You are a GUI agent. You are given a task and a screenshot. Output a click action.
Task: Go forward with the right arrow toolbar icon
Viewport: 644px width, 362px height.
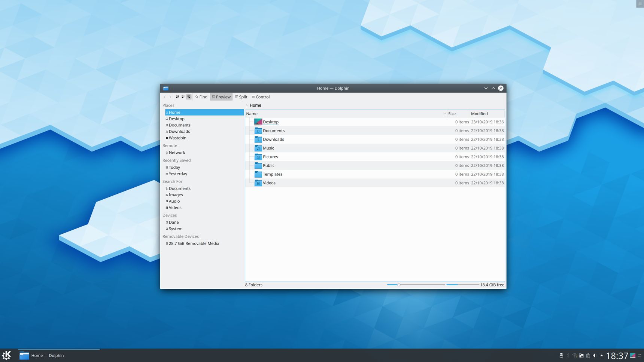(170, 97)
